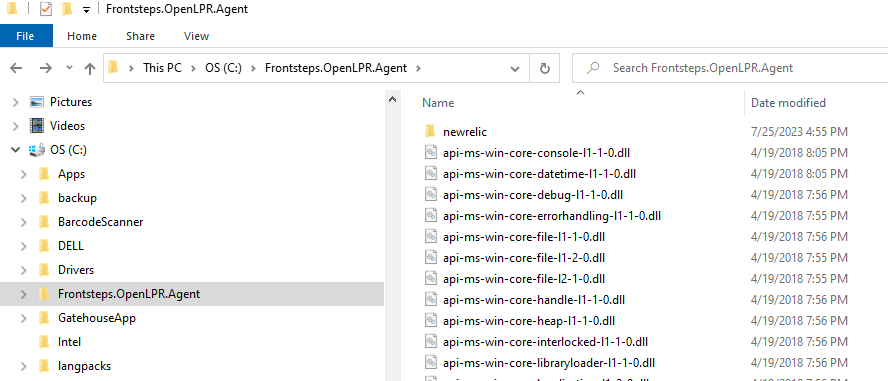This screenshot has width=888, height=381.
Task: Go back with the Back arrow
Action: coord(16,68)
